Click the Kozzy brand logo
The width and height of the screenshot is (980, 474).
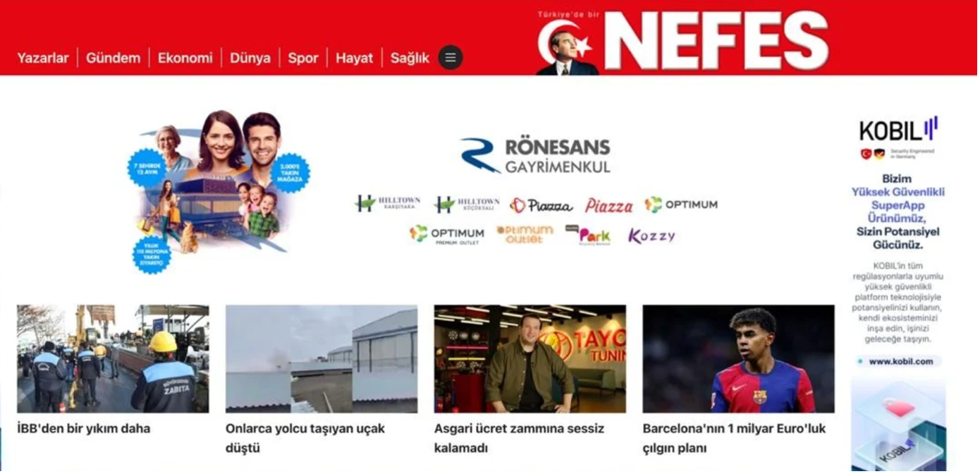coord(652,236)
